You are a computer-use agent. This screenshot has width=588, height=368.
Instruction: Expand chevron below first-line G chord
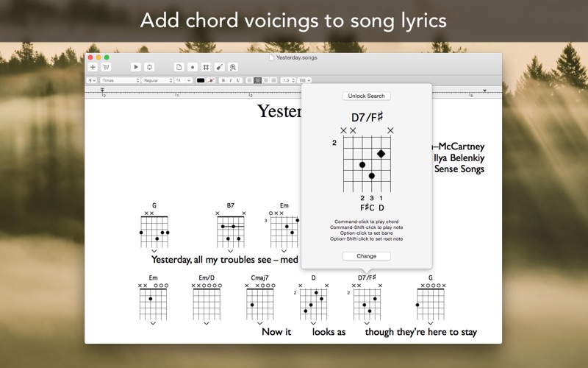tap(154, 251)
